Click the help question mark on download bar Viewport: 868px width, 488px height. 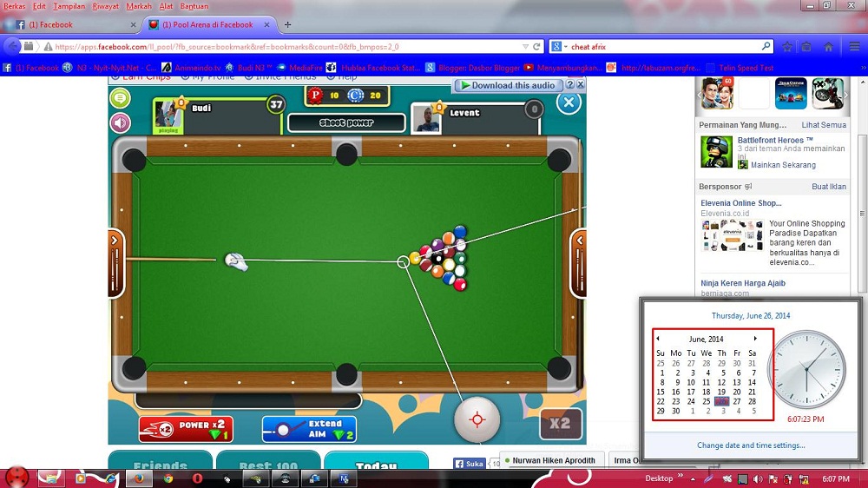569,85
